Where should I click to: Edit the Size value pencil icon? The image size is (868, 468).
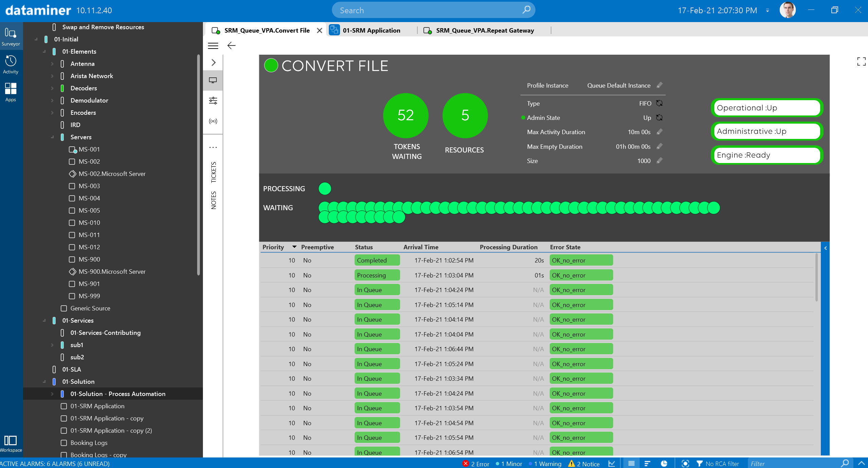click(x=660, y=161)
